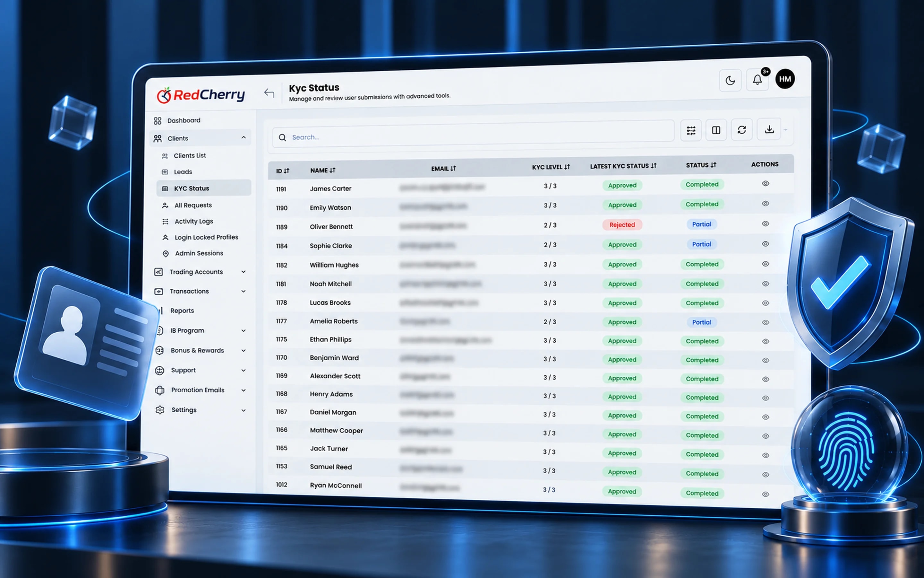Select KYC Status sidebar item
This screenshot has width=924, height=578.
tap(204, 188)
